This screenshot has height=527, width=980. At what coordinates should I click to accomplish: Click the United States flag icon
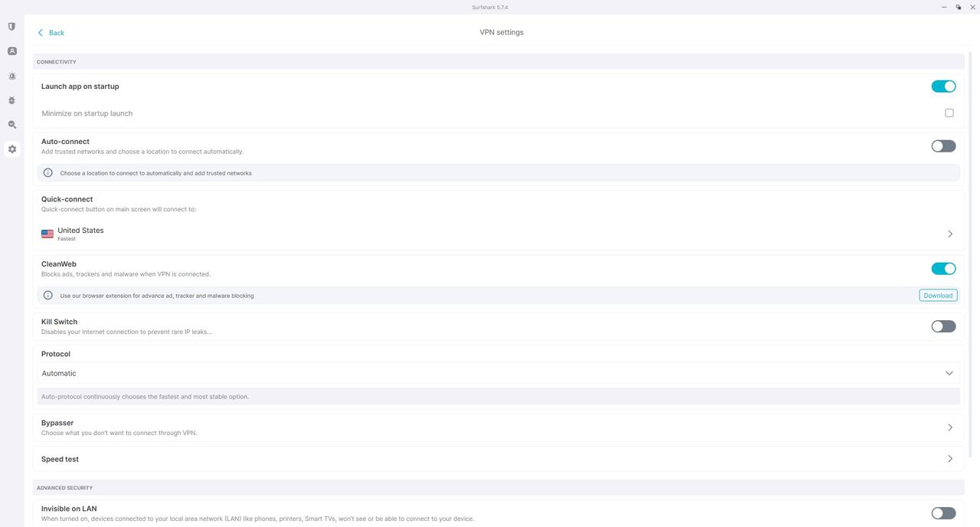(x=47, y=234)
